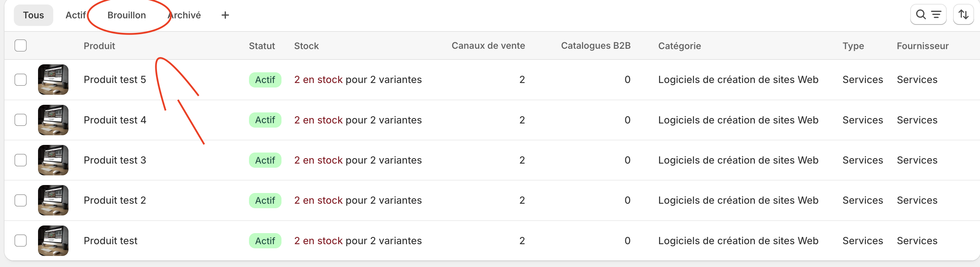The image size is (980, 267).
Task: Open the Archivé tab
Action: (x=184, y=15)
